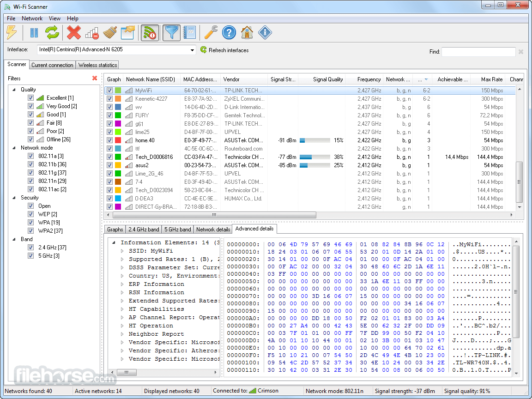Uncheck the WEP security filter

30,214
